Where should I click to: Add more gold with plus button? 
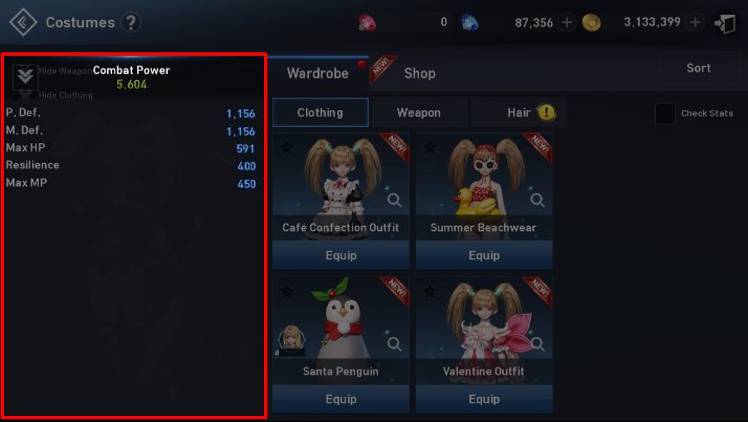coord(695,22)
